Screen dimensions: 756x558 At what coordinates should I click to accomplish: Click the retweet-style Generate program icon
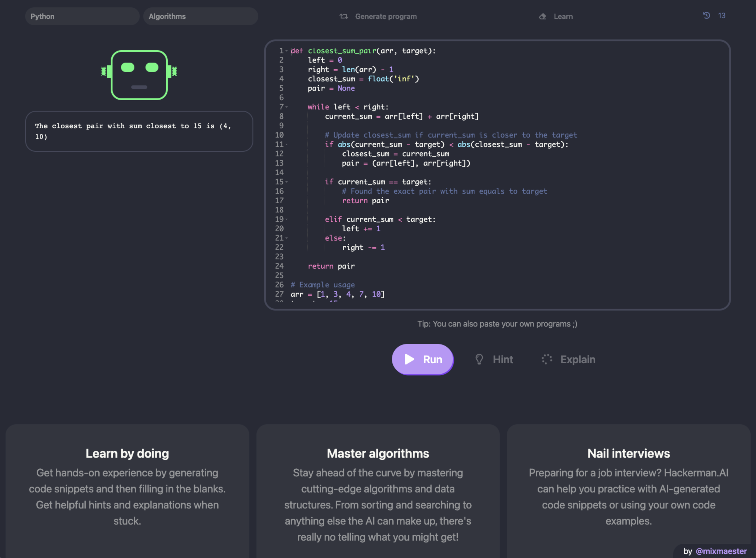click(x=344, y=16)
